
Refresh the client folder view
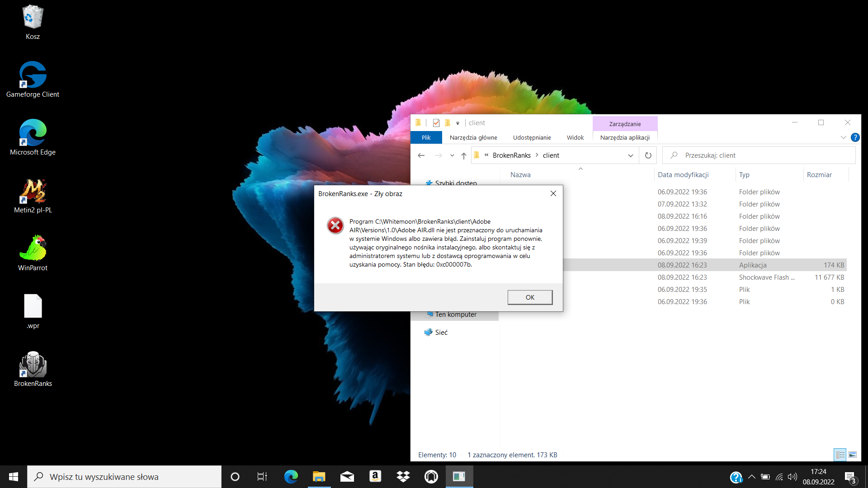[648, 155]
